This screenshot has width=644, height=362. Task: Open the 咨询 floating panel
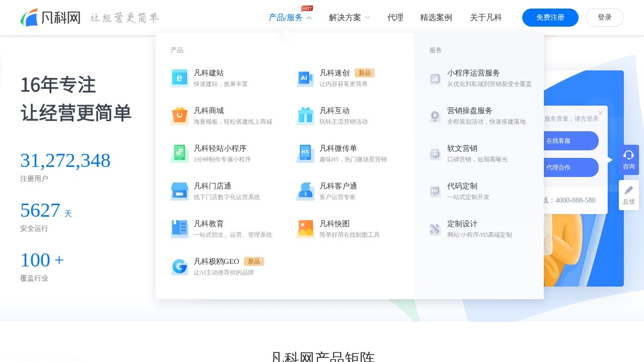click(x=628, y=160)
